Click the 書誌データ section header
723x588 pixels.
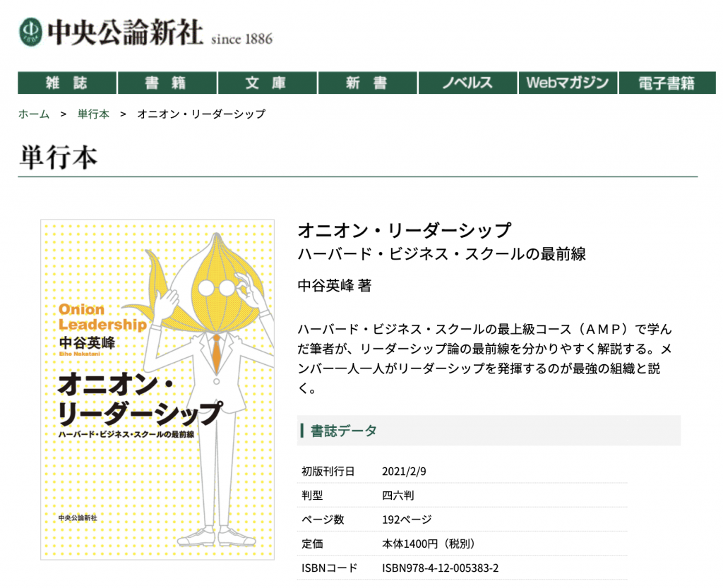(489, 431)
